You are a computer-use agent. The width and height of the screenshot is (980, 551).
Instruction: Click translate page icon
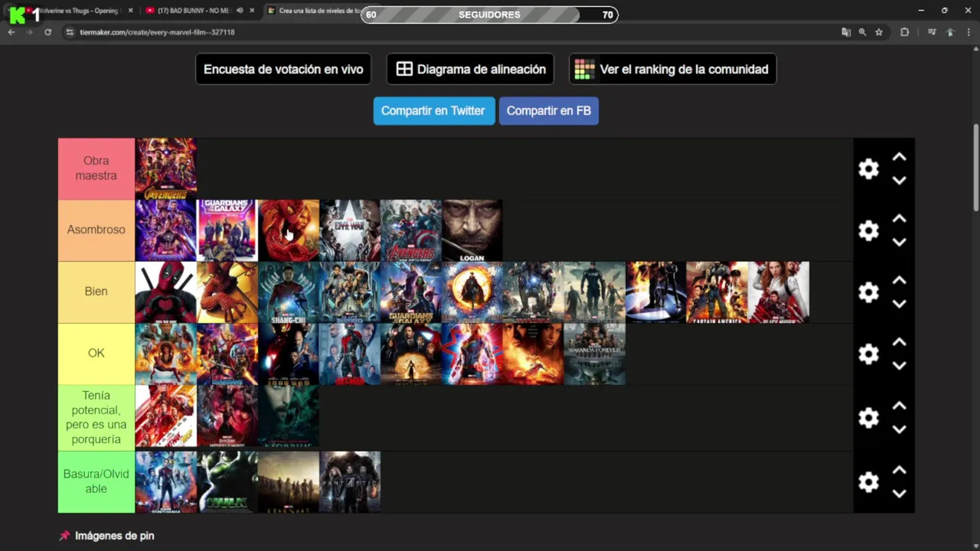tap(846, 32)
